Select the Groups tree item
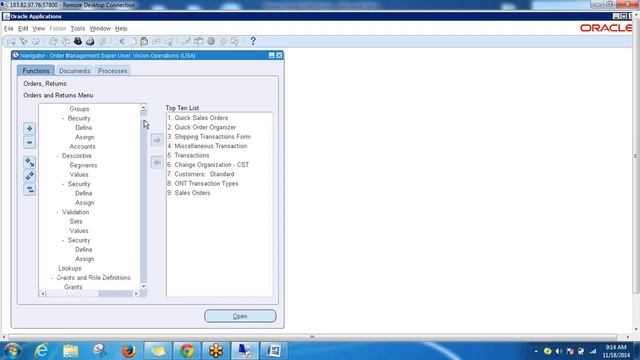The height and width of the screenshot is (360, 640). coord(79,109)
